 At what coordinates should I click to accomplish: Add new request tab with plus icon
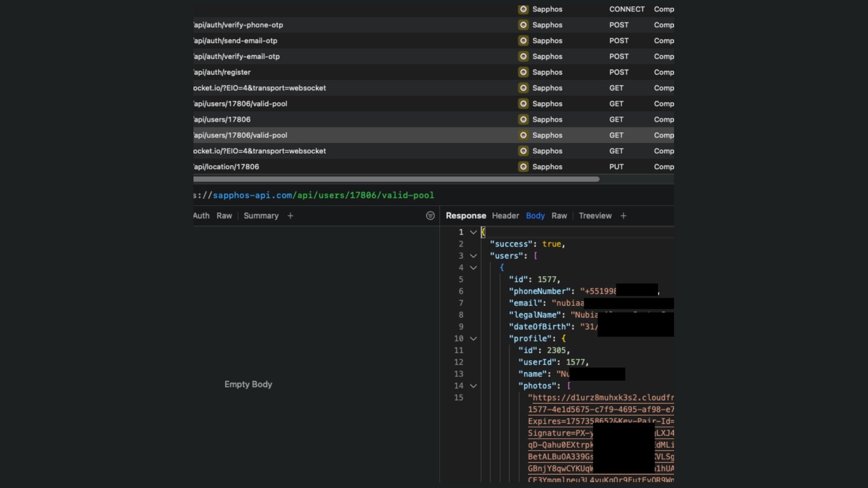[290, 216]
